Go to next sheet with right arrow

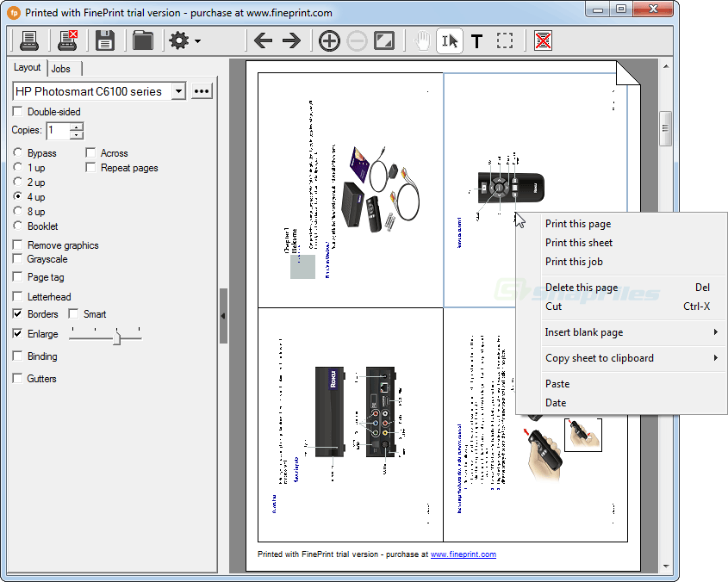[x=291, y=40]
